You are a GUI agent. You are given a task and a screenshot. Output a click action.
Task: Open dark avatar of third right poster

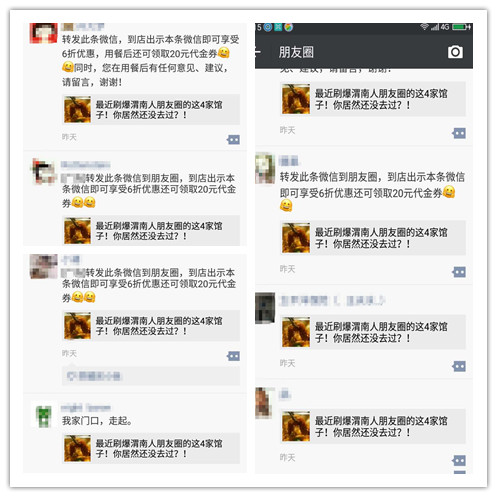click(265, 308)
